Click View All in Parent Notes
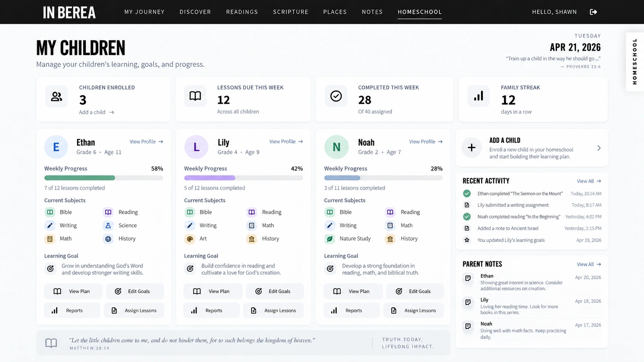 pyautogui.click(x=589, y=264)
